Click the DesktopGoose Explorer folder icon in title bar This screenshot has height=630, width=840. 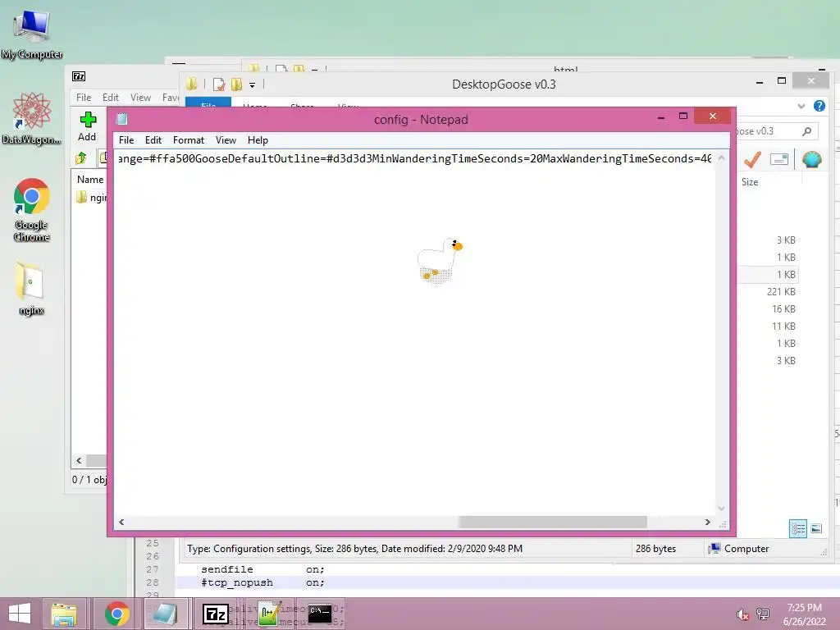pos(192,84)
